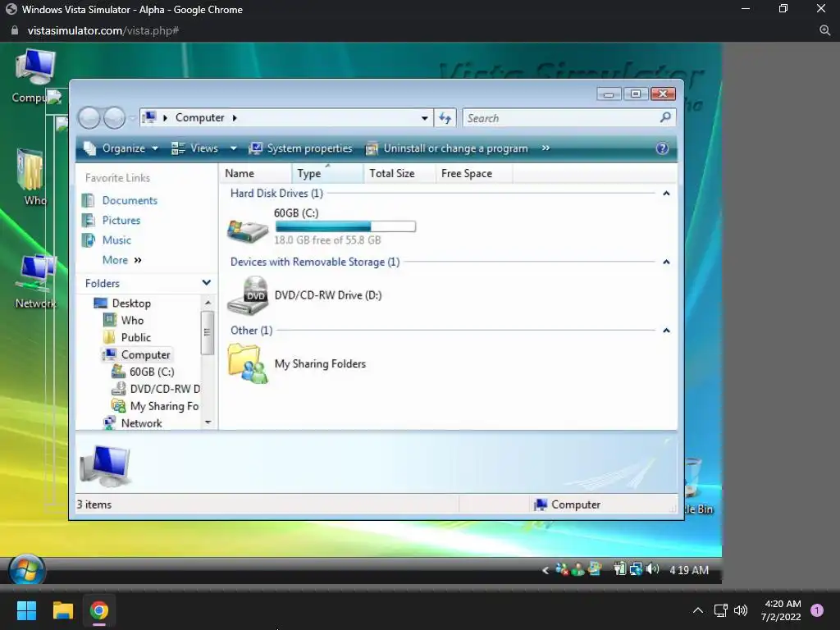The image size is (840, 630).
Task: Click the C: drive usage bar
Action: (x=345, y=226)
